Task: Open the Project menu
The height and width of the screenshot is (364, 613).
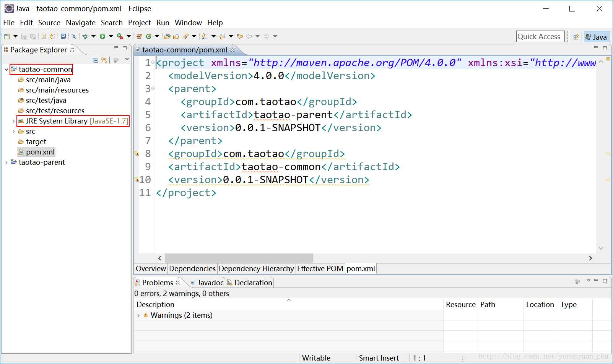Action: (x=140, y=23)
